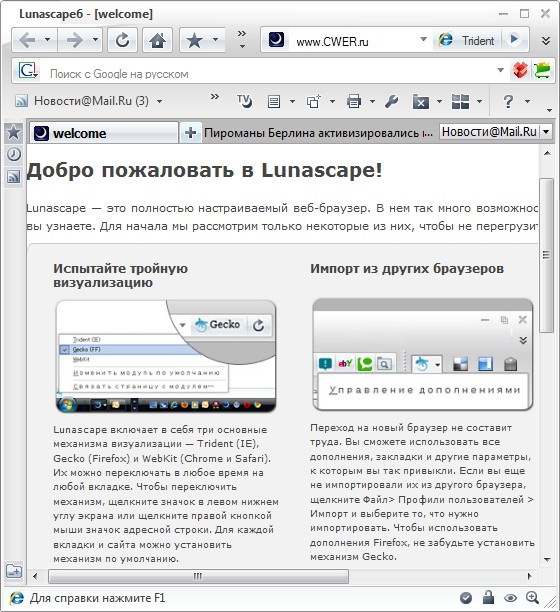Click the browser import add-ons thumbnail image

point(423,354)
